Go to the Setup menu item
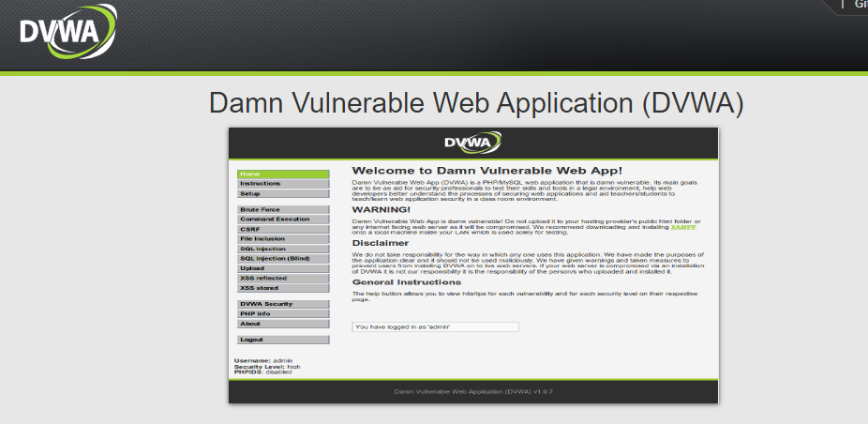The height and width of the screenshot is (424, 868). point(282,194)
